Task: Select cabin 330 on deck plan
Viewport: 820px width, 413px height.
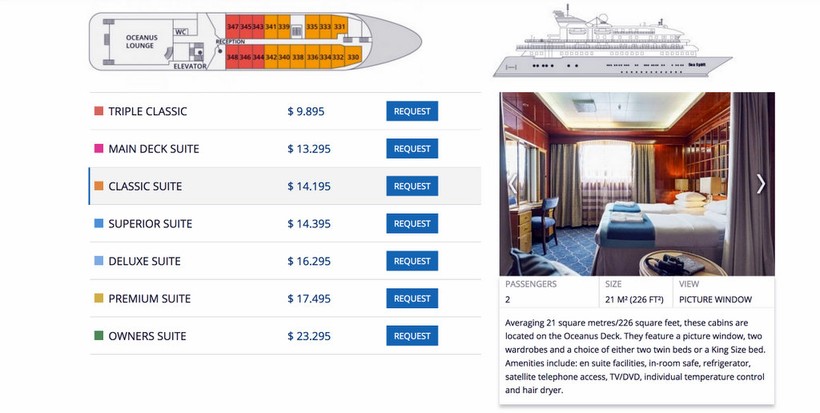Action: [353, 57]
